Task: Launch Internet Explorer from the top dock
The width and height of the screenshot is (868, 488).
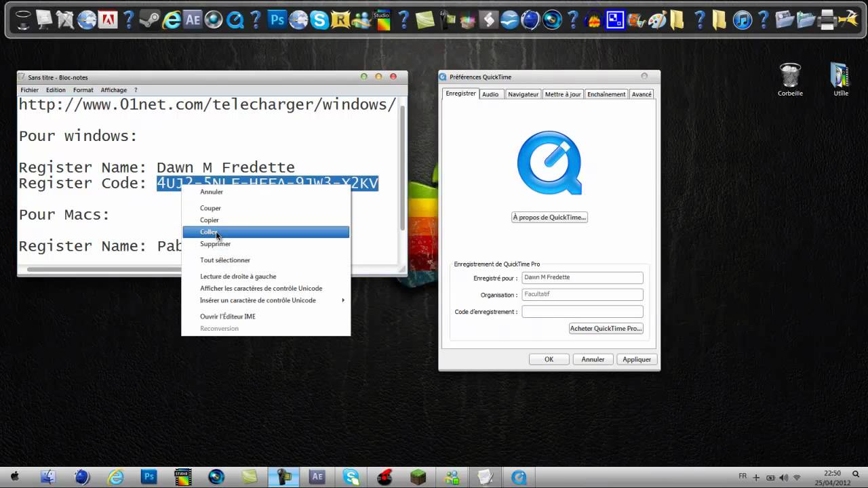Action: pyautogui.click(x=172, y=20)
